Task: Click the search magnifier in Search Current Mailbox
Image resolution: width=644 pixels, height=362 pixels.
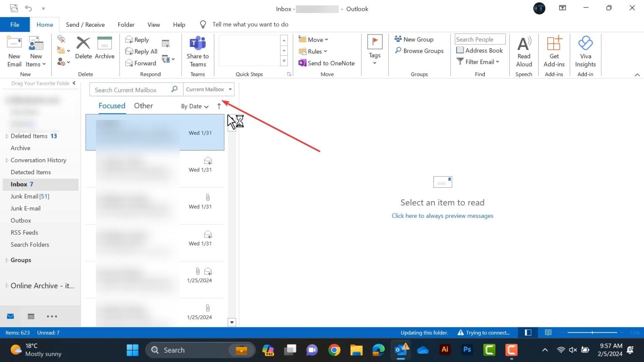Action: (x=174, y=89)
